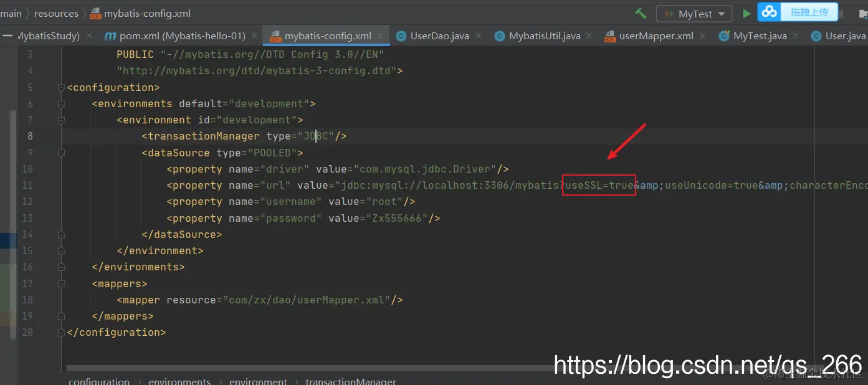
Task: Click fold marker at closing dataSource line 14
Action: [61, 235]
